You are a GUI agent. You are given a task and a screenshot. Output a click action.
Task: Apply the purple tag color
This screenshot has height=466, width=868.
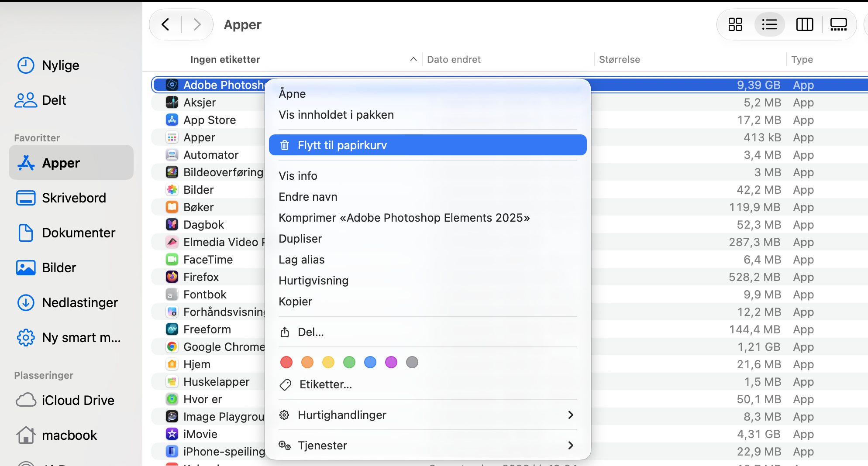coord(391,362)
